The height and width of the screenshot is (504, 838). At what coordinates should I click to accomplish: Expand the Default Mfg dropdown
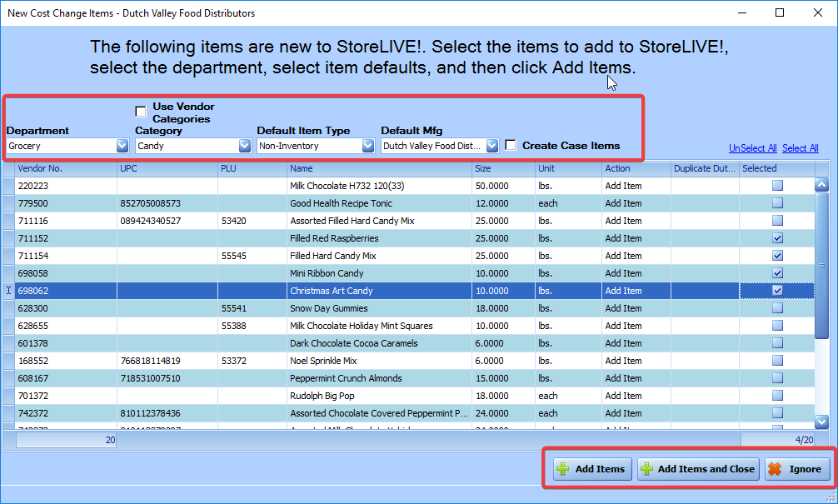pyautogui.click(x=492, y=146)
